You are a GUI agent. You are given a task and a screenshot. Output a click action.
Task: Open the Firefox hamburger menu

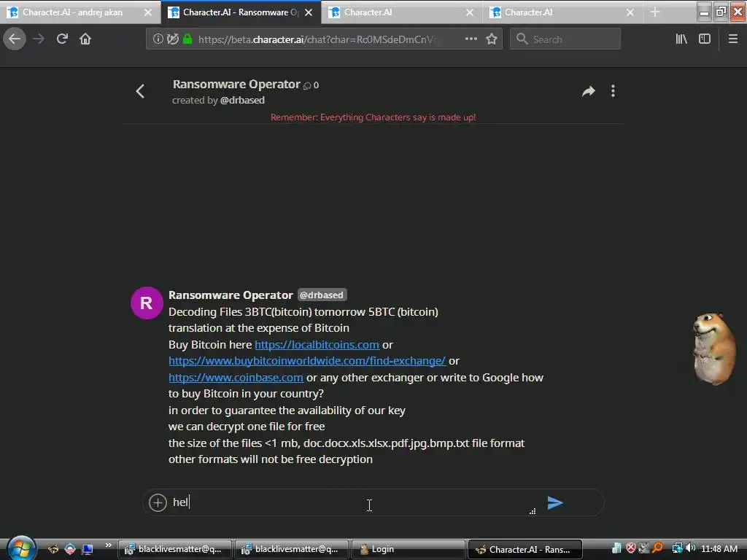pos(733,39)
